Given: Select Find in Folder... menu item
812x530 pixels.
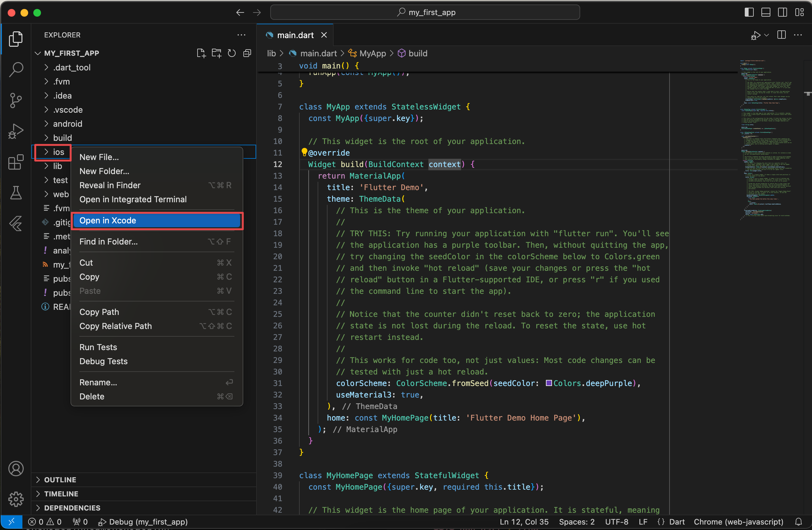Looking at the screenshot, I should (157, 241).
